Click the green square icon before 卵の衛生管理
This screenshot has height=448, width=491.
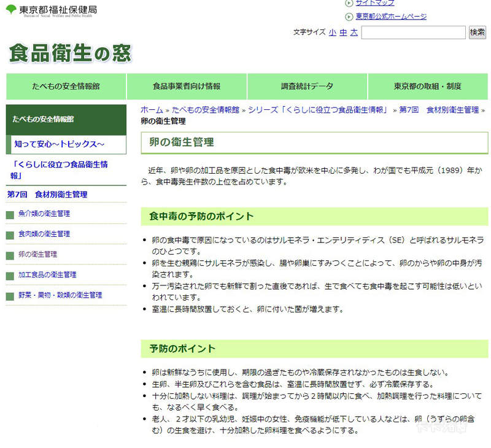[11, 254]
